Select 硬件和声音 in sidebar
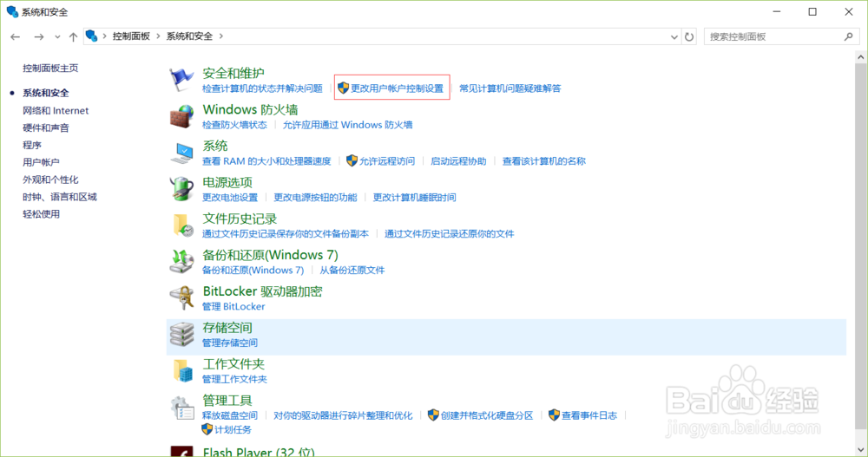868x457 pixels. pos(46,127)
